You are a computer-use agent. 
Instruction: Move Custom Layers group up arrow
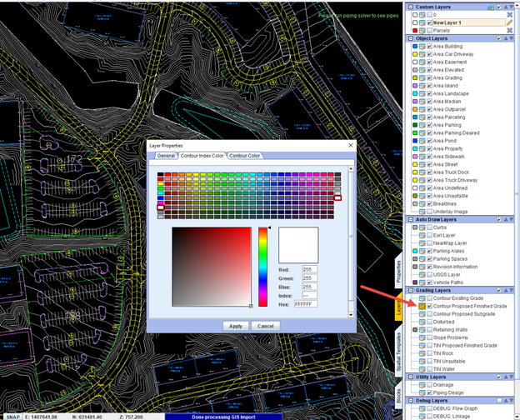coord(506,7)
